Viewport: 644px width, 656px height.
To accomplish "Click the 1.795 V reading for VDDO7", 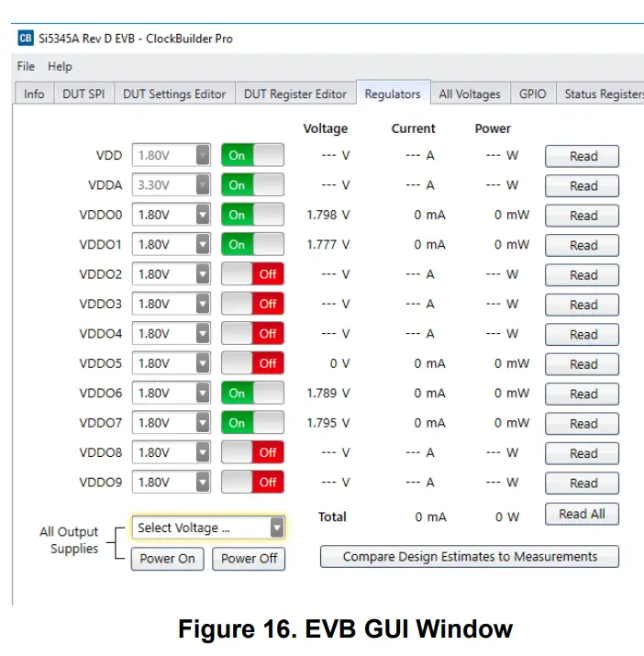I will [328, 423].
